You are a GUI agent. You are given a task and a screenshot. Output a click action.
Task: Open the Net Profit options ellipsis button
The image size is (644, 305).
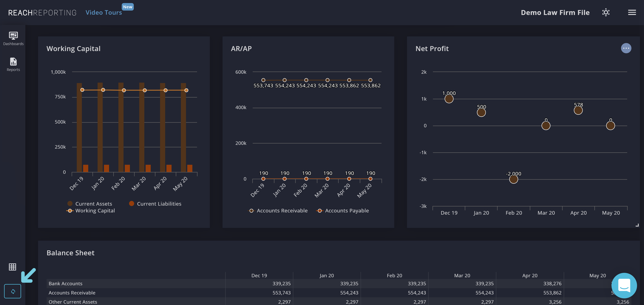tap(626, 48)
